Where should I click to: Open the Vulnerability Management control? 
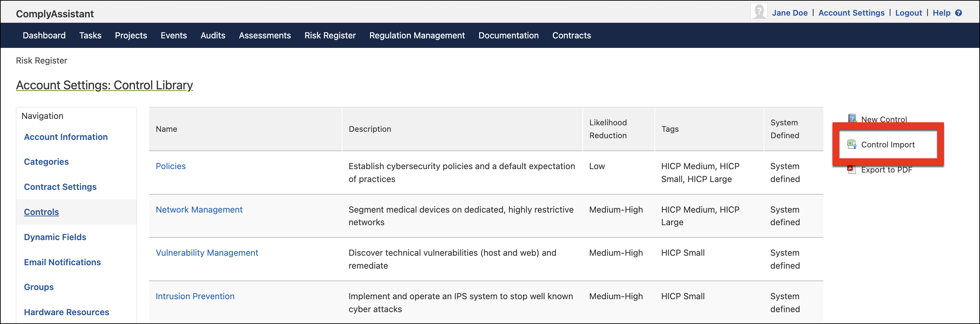click(x=207, y=253)
